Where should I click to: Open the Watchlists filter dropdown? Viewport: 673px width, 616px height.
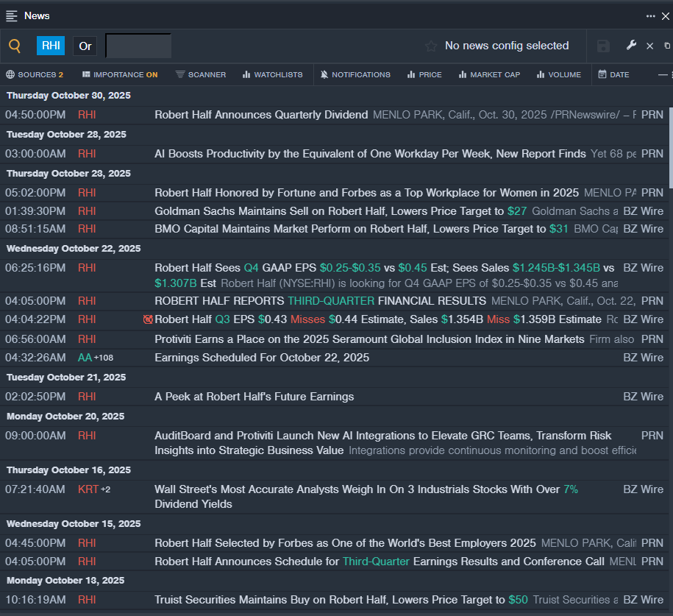[273, 74]
